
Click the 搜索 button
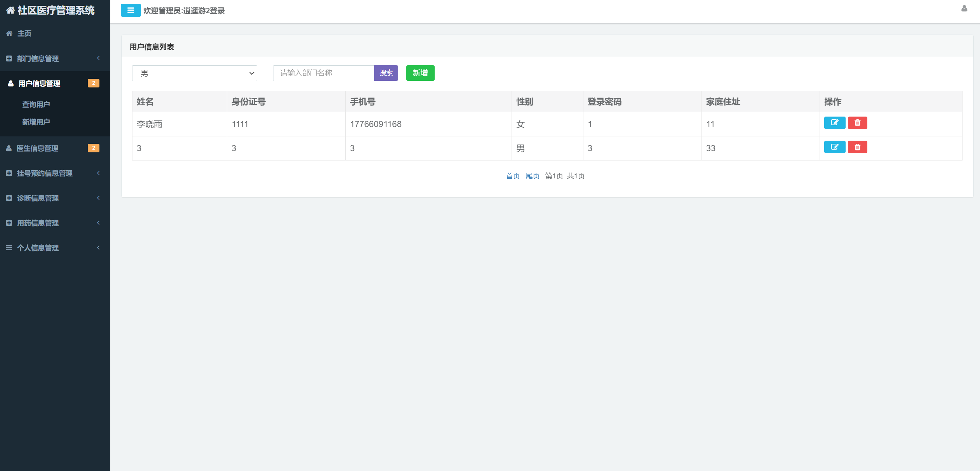(x=386, y=73)
